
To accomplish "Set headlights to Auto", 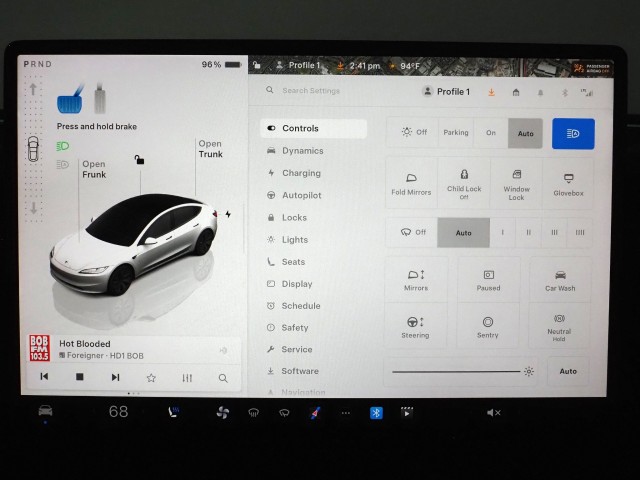I will tap(525, 133).
